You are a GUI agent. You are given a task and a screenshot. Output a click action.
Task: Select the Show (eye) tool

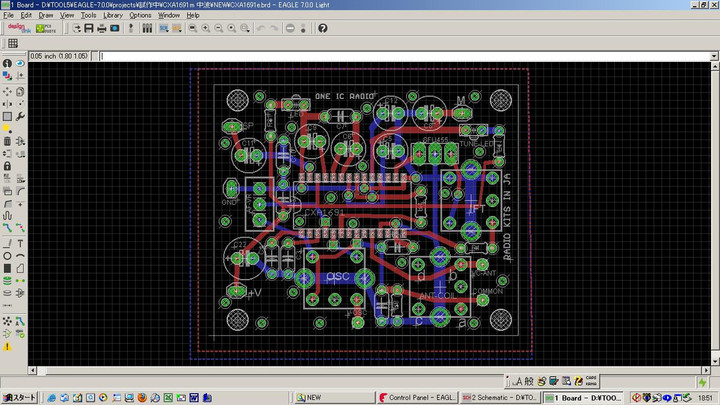tap(21, 64)
